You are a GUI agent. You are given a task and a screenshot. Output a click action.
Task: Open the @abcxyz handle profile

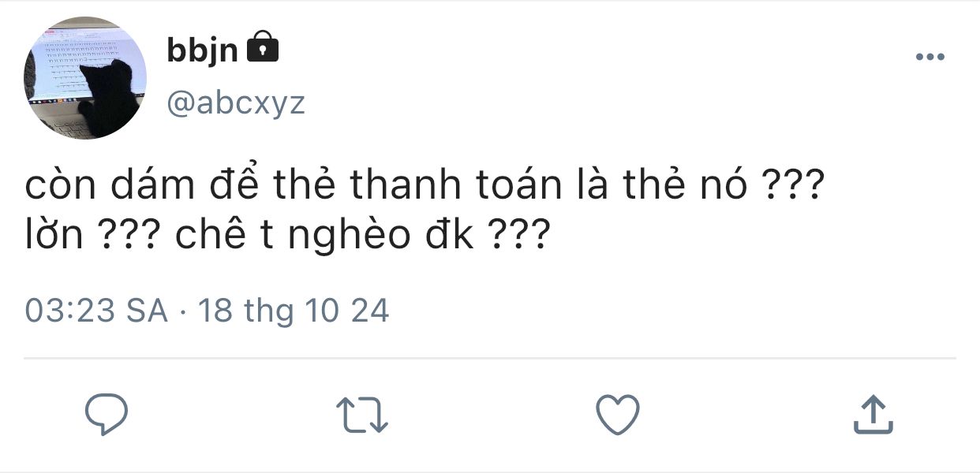(x=236, y=102)
